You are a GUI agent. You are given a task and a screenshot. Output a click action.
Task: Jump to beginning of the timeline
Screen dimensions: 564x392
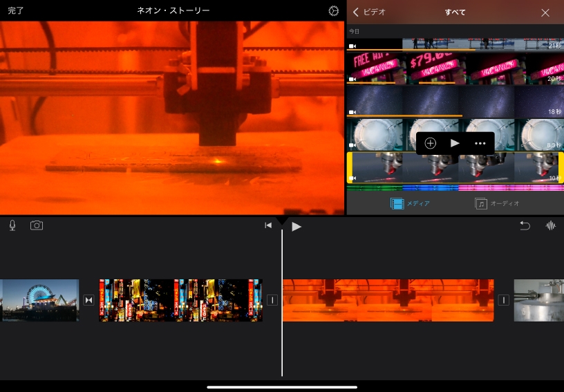pyautogui.click(x=268, y=225)
